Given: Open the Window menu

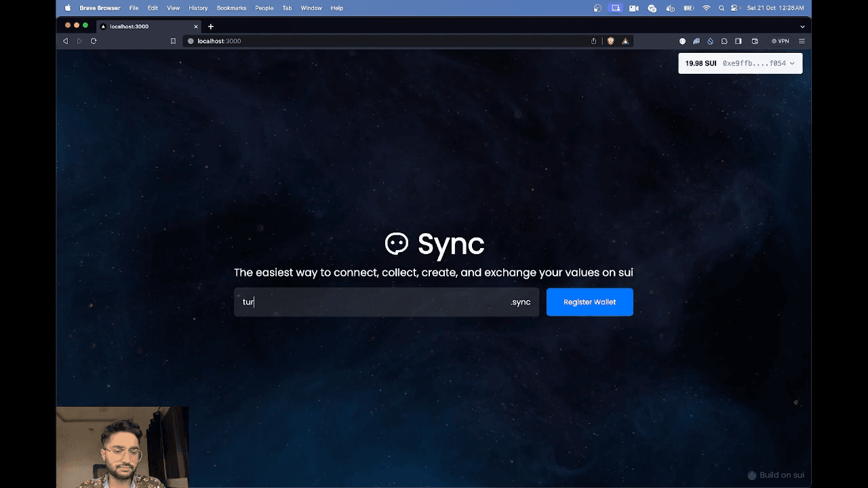Looking at the screenshot, I should point(311,8).
